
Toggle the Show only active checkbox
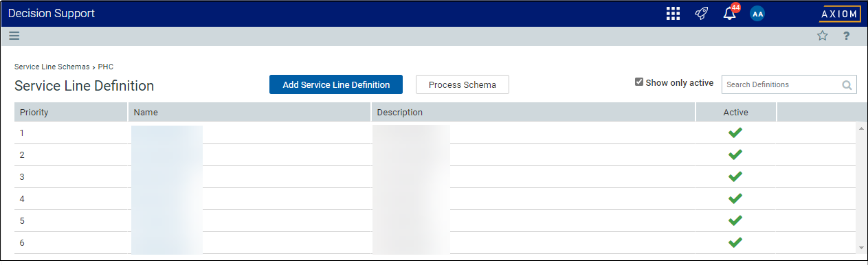click(639, 82)
